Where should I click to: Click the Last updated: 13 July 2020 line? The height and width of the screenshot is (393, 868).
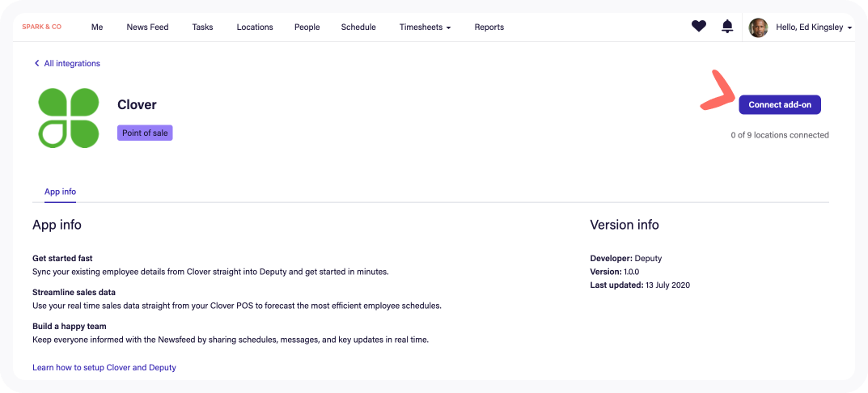pos(640,285)
